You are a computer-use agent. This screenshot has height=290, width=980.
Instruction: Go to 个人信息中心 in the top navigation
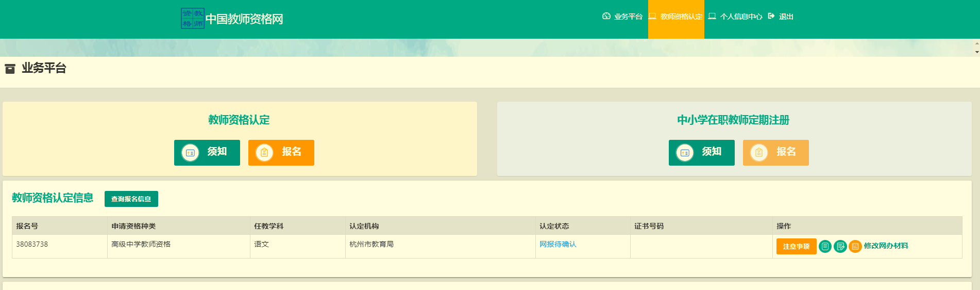(x=735, y=17)
